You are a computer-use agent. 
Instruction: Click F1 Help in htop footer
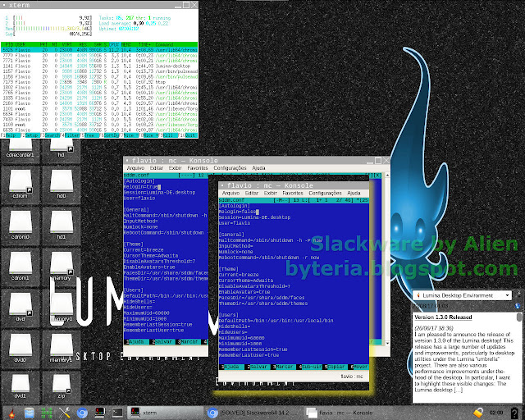click(x=11, y=135)
